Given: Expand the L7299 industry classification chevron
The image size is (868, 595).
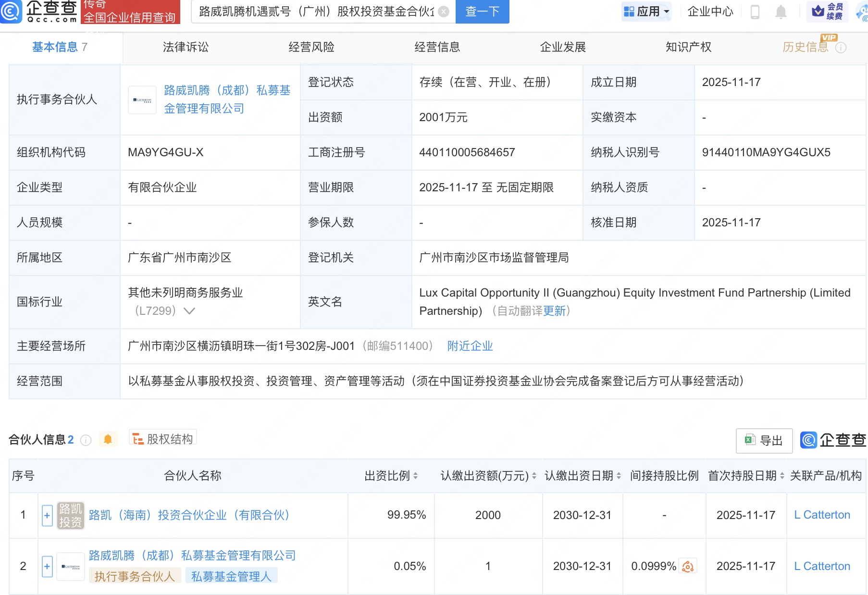Looking at the screenshot, I should tap(189, 311).
